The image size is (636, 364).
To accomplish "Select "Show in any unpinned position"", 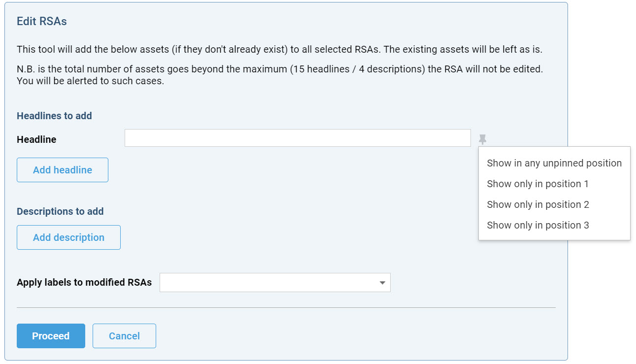I will [x=554, y=163].
